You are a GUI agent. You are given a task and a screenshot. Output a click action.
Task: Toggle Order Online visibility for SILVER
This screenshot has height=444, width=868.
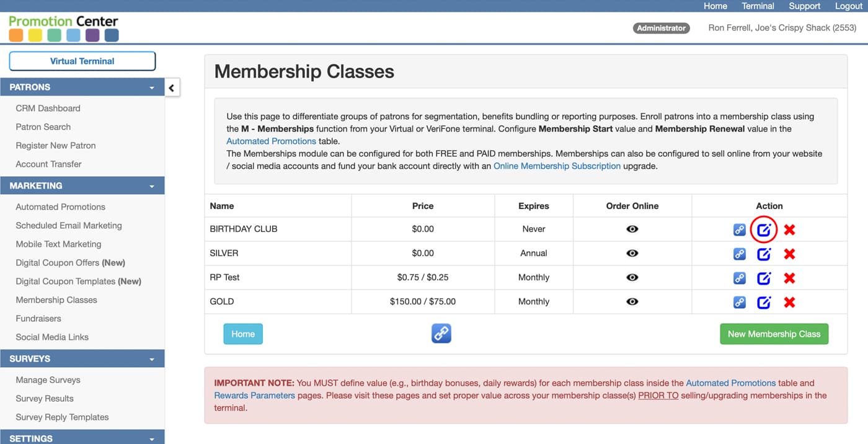[632, 253]
